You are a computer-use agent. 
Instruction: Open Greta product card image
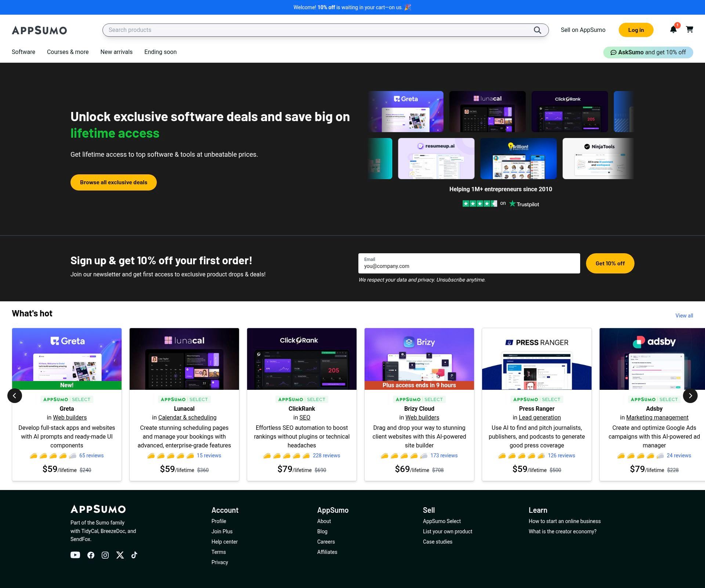point(67,359)
